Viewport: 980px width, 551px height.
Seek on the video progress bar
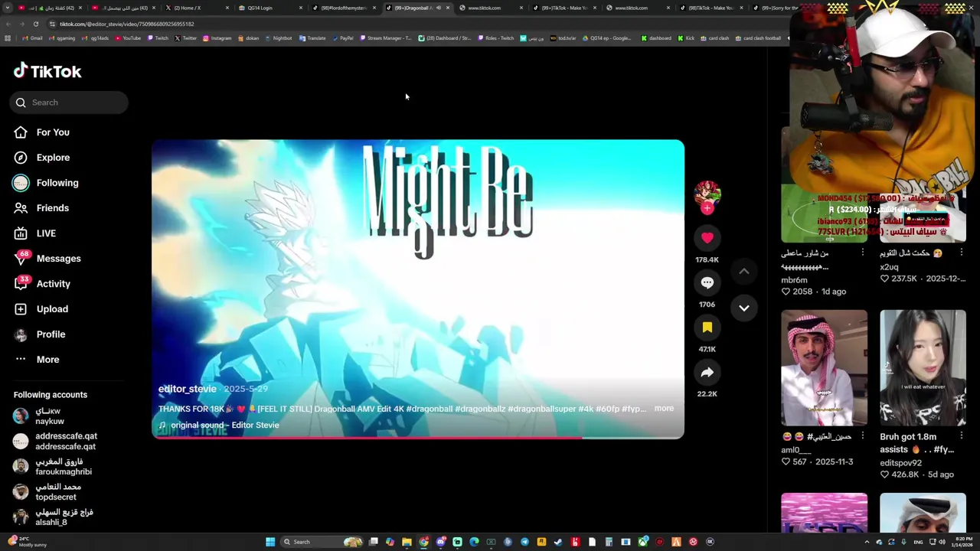417,438
